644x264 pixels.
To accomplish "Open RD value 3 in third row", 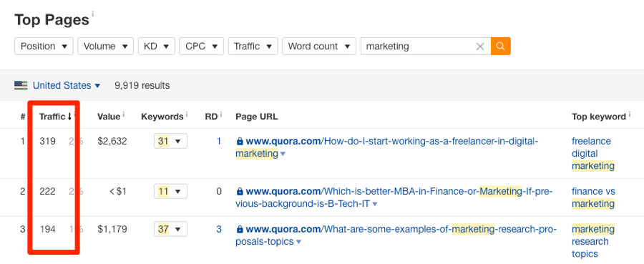I will [219, 229].
